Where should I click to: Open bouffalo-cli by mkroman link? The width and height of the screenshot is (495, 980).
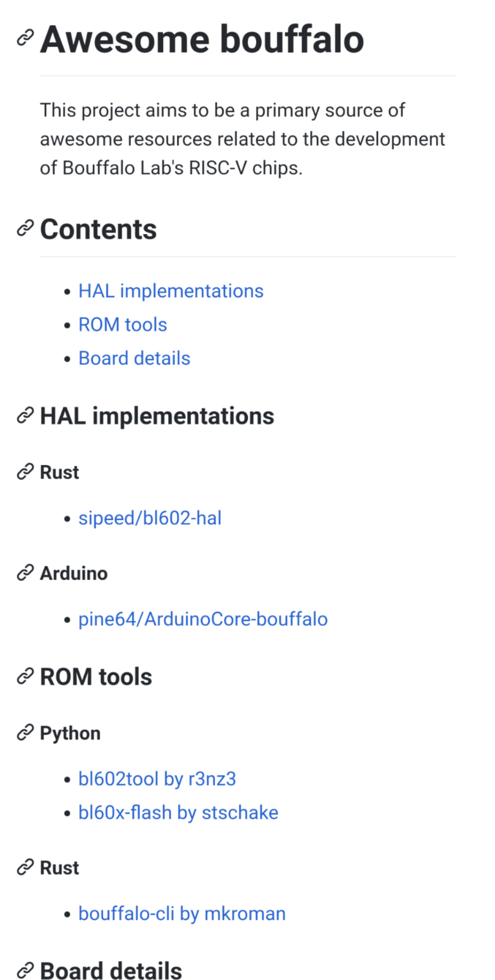tap(182, 914)
